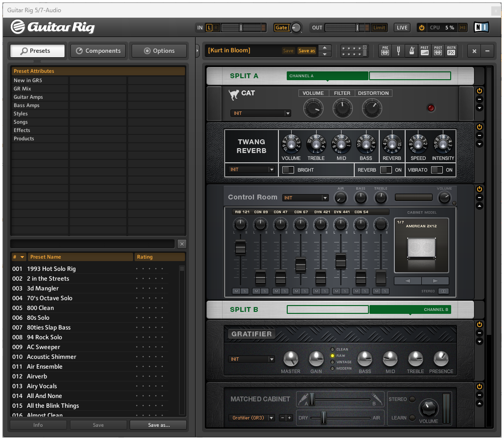This screenshot has height=440, width=504.
Task: Open the Tuner
Action: click(x=399, y=50)
